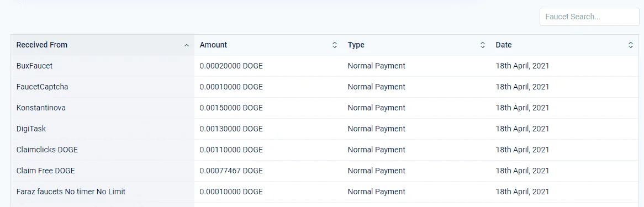Select the DigiTask row name

(31, 129)
